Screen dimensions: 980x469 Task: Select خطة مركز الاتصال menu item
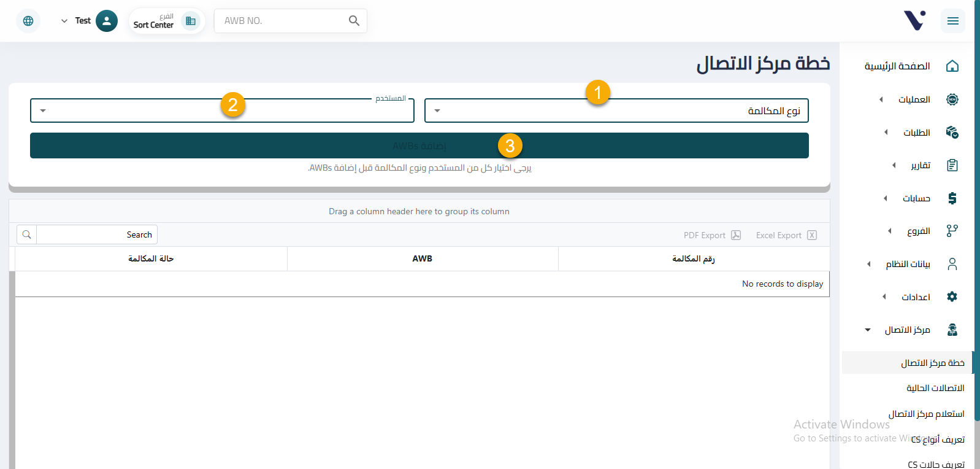[x=908, y=363]
